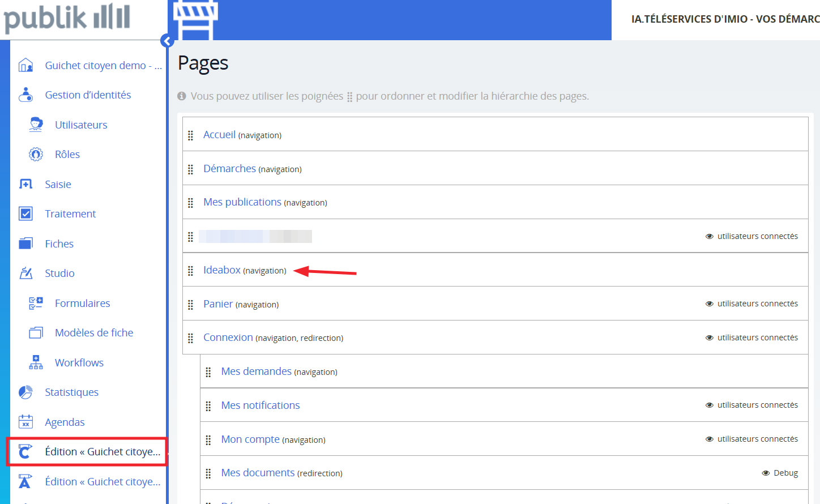Screen dimensions: 820x504
Task: Click eye icon on Panier row
Action: pyautogui.click(x=709, y=304)
